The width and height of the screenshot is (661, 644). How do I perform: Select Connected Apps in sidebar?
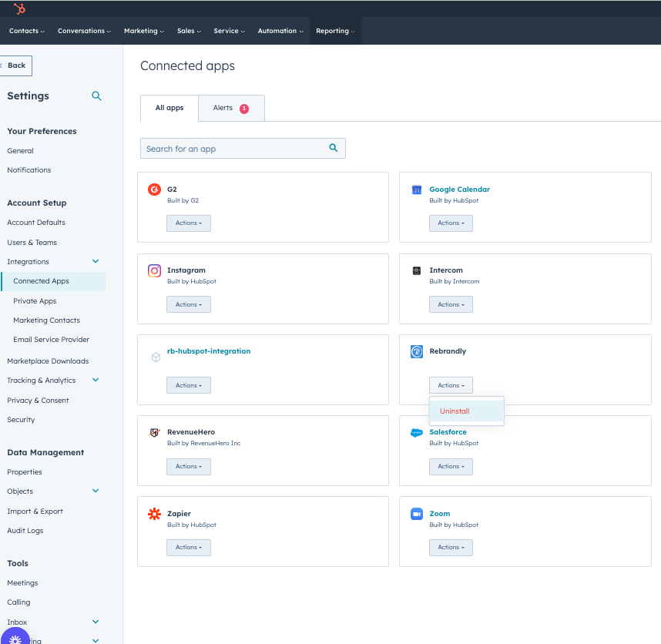click(x=53, y=281)
